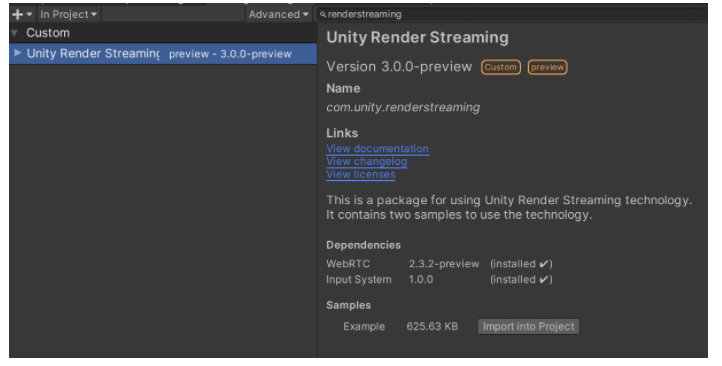Open View documentation link

click(x=378, y=149)
